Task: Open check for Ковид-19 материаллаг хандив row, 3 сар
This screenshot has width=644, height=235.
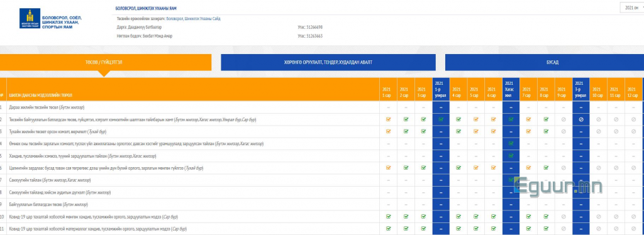Action: 423,229
